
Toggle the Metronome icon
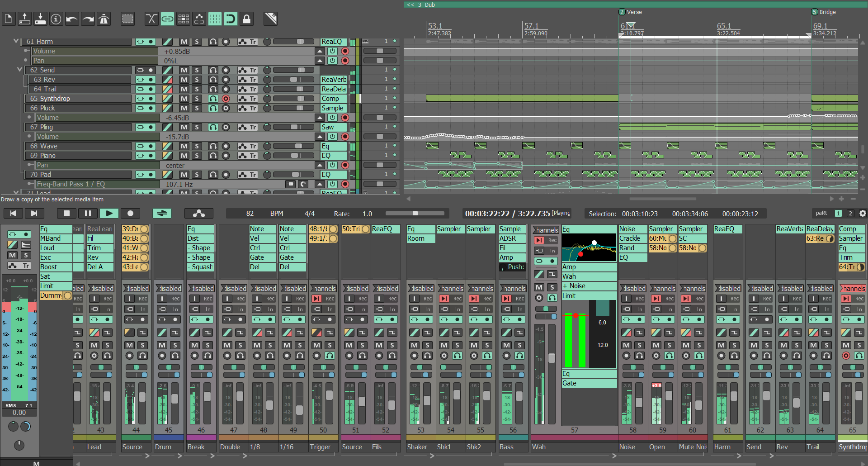[104, 19]
